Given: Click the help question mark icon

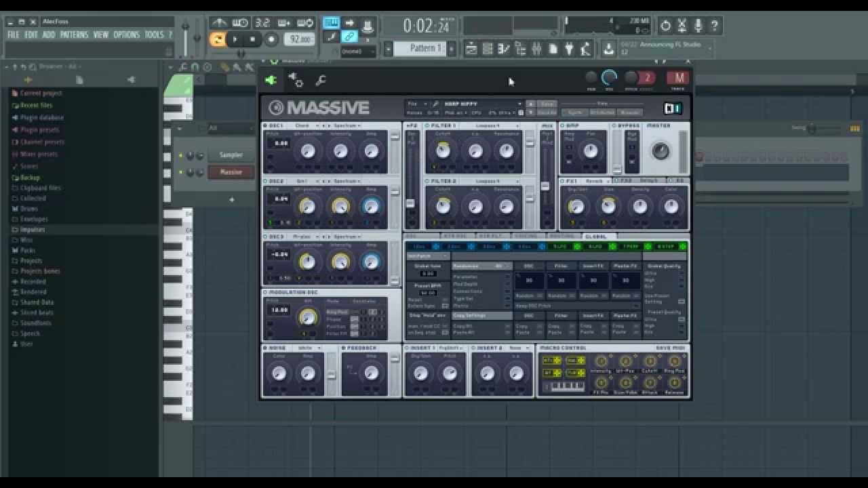Looking at the screenshot, I should point(714,26).
